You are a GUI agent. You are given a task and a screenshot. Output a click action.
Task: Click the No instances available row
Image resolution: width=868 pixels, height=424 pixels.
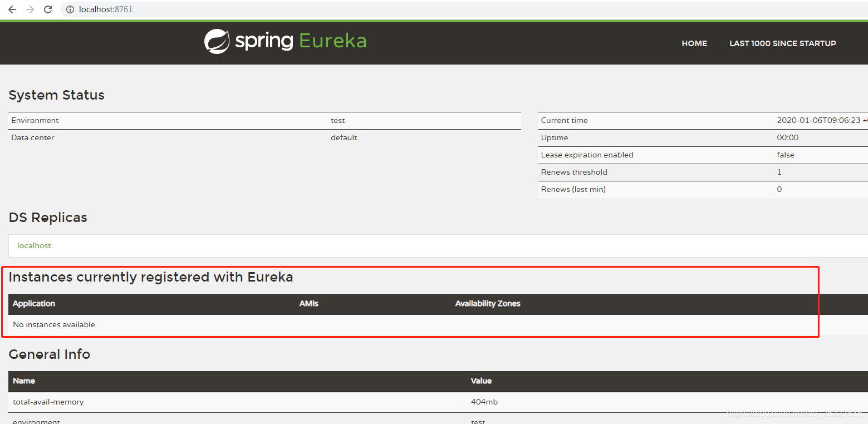[54, 324]
